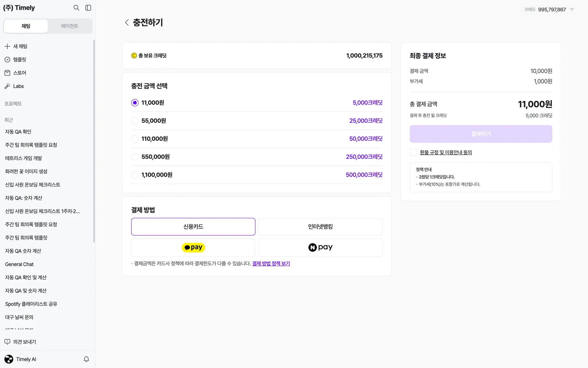The image size is (588, 368).
Task: Collapse sidebar with the panel toggle icon
Action: (88, 8)
